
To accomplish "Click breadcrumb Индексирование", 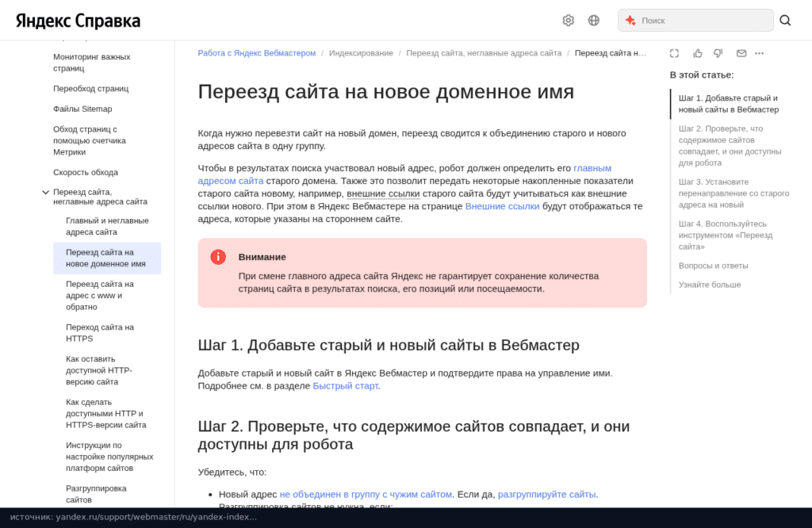I will 361,53.
